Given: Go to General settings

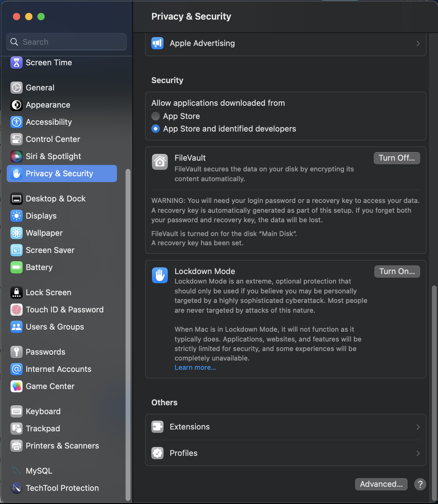Looking at the screenshot, I should tap(62, 88).
